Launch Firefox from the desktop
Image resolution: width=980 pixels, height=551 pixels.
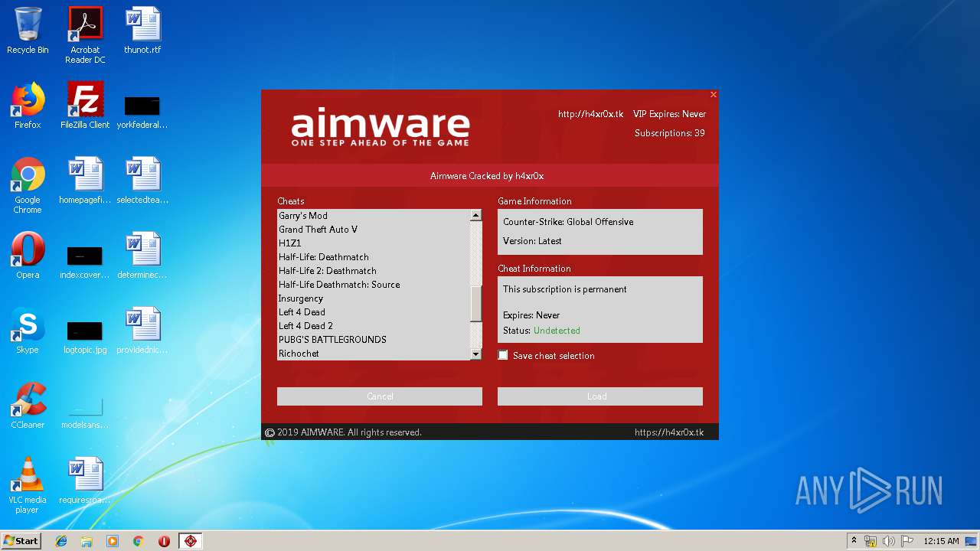[x=28, y=106]
